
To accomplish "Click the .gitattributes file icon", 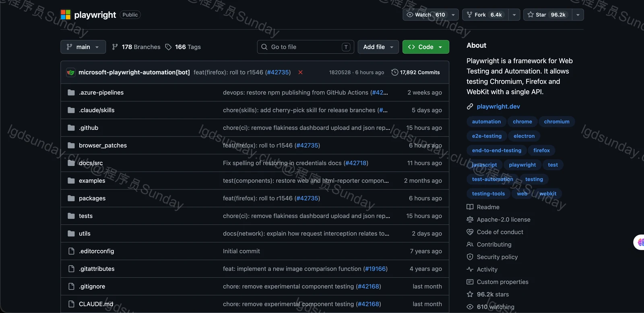I will pos(71,269).
